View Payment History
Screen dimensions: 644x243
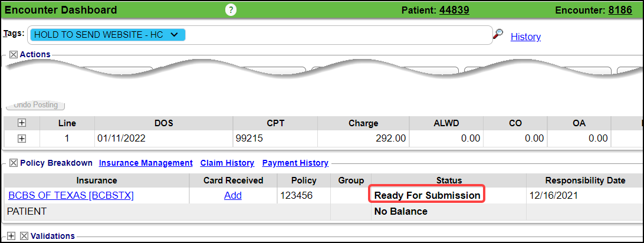pos(295,163)
